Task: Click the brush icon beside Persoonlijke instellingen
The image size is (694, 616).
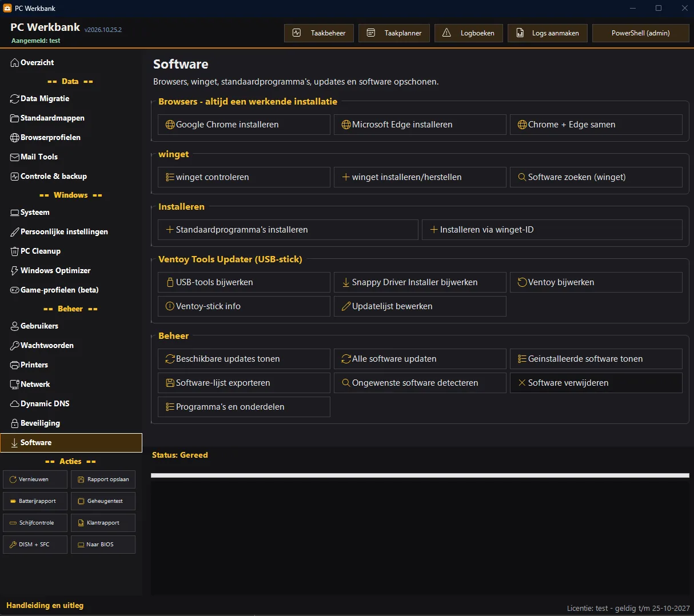Action: coord(15,232)
